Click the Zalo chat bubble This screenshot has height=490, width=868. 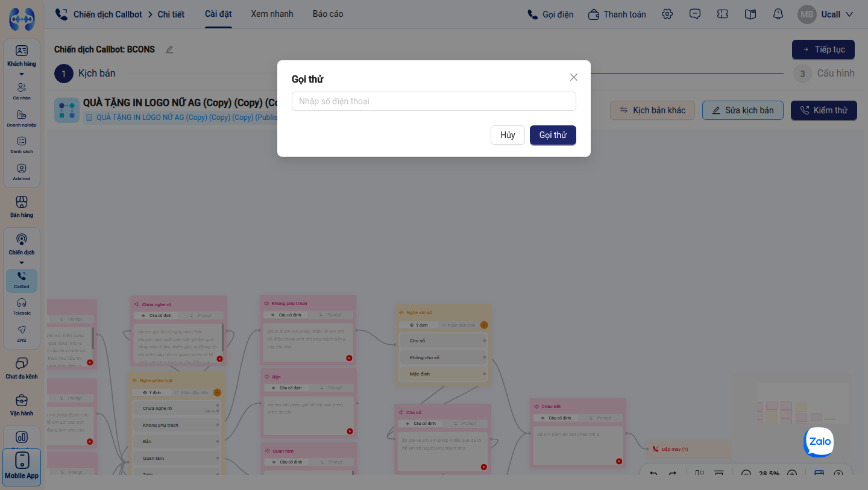tap(819, 442)
